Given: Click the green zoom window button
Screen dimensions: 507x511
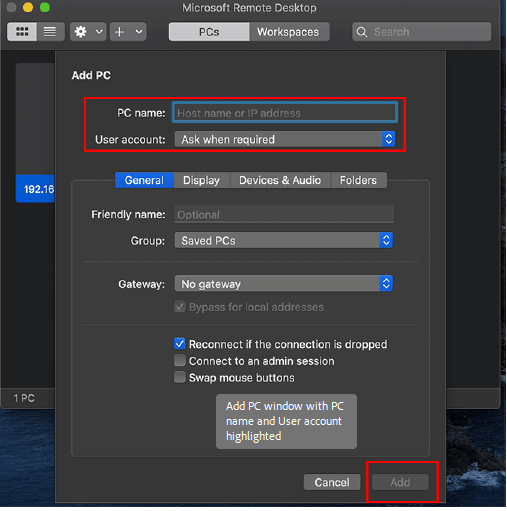Looking at the screenshot, I should click(45, 7).
